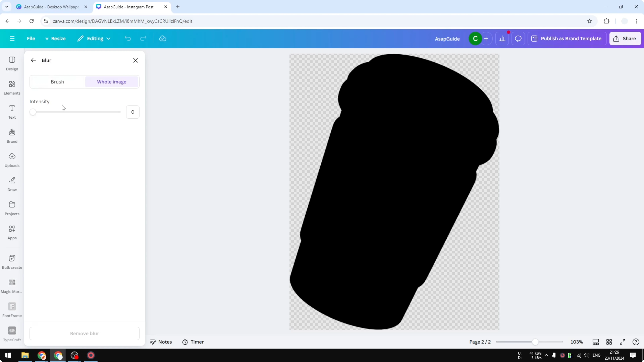This screenshot has width=644, height=362.
Task: Select Whole image blur mode
Action: 111,82
